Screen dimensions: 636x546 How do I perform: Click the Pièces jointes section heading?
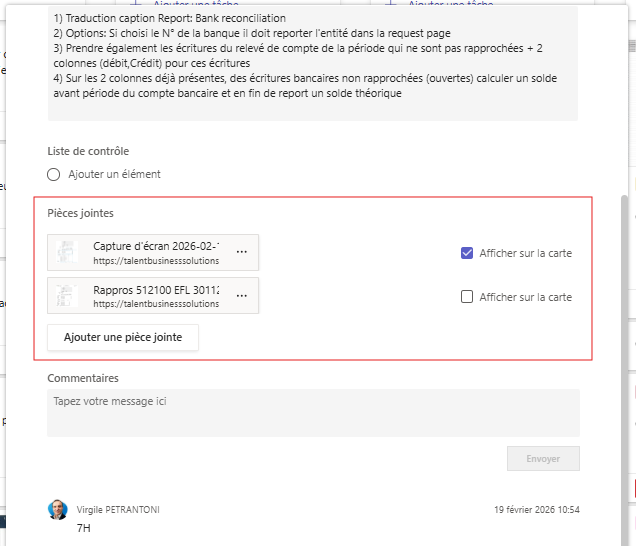(x=81, y=213)
